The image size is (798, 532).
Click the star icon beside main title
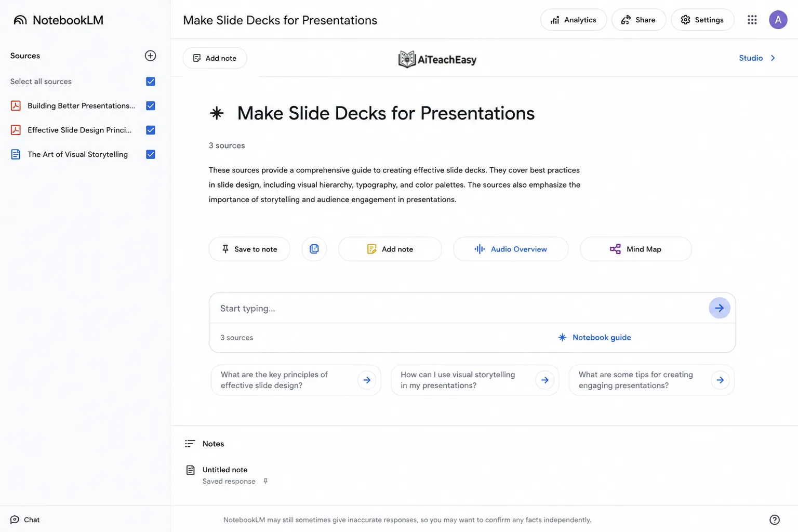217,113
